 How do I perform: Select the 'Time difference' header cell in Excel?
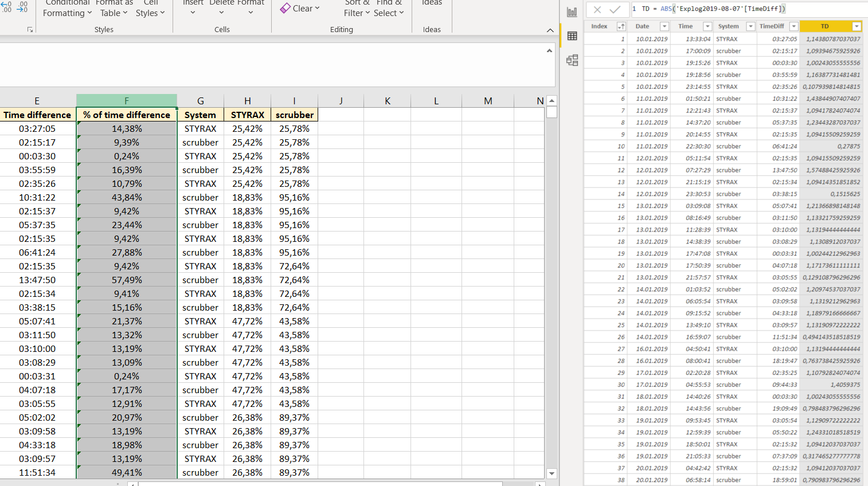37,115
